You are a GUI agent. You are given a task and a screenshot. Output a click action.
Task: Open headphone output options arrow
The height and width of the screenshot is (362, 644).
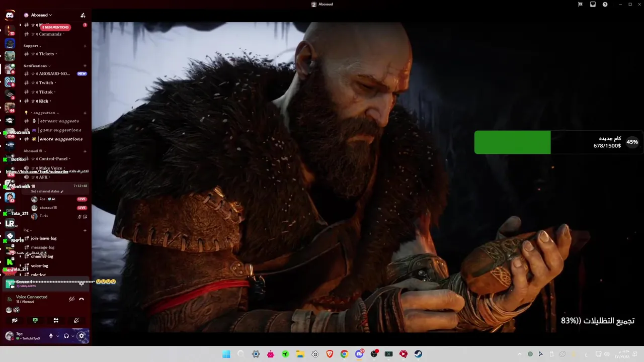click(x=73, y=336)
